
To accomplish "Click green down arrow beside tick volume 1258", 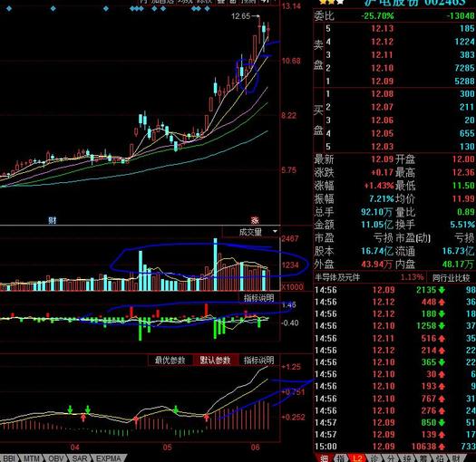I will coord(442,326).
